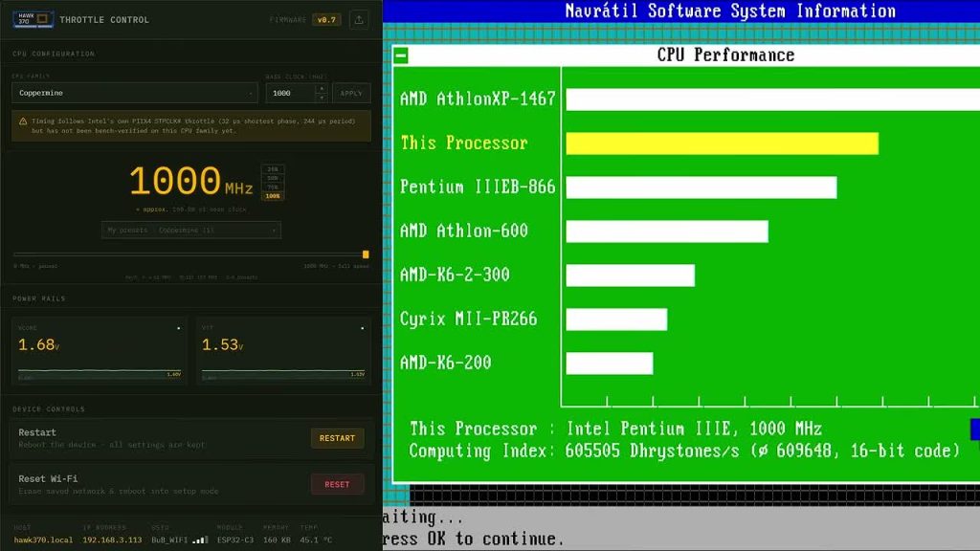Select the 50% throttle preset
This screenshot has width=980, height=551.
tap(273, 178)
